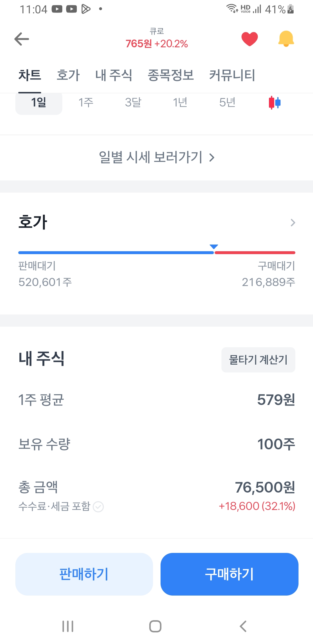Select the 호가 tab
The height and width of the screenshot is (644, 313).
(x=68, y=75)
